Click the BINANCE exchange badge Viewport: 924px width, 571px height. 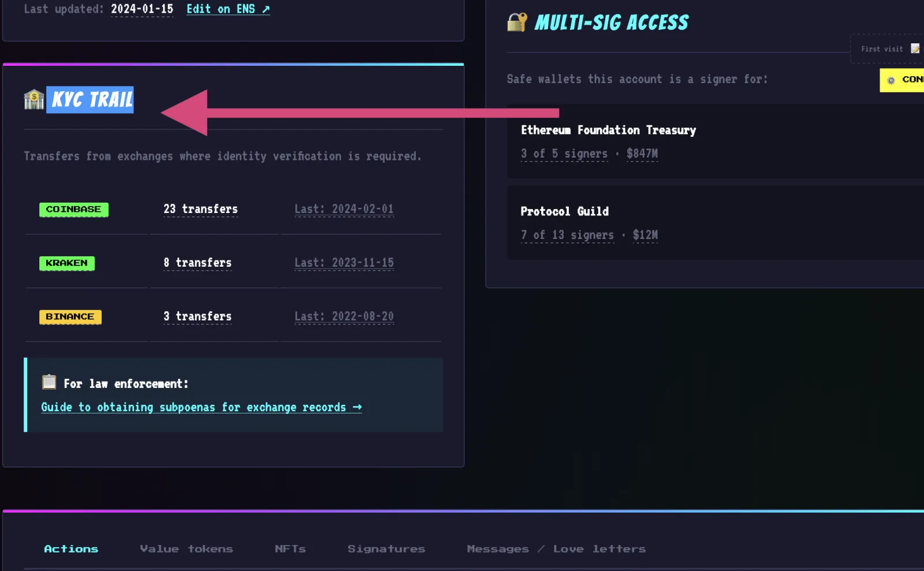[70, 317]
